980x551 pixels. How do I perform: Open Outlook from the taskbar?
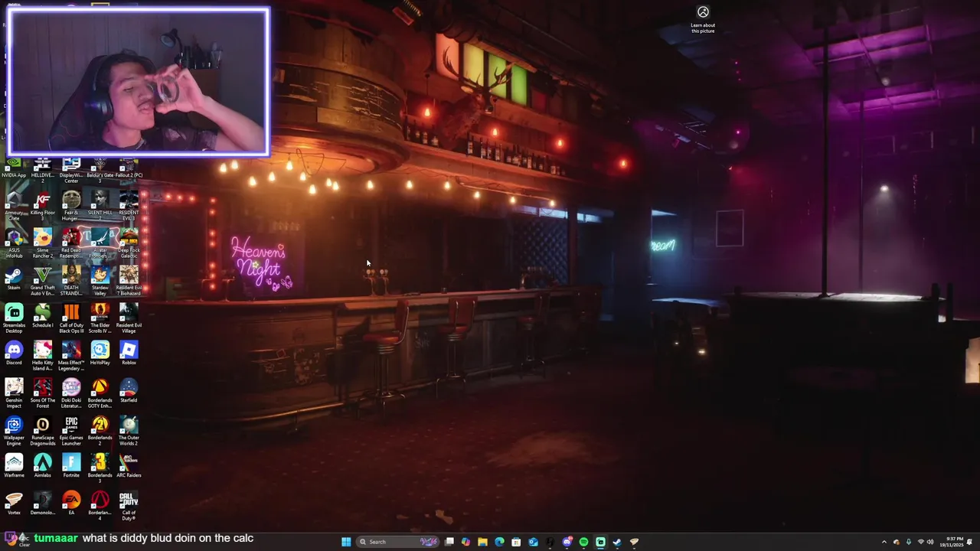[533, 542]
